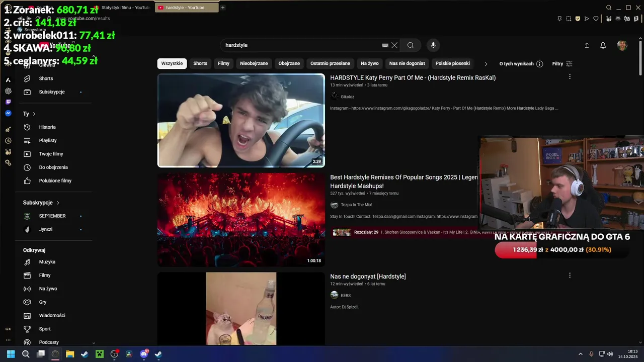Viewport: 644px width, 362px height.
Task: Click the Opera snapshot tool icon
Action: 569,19
